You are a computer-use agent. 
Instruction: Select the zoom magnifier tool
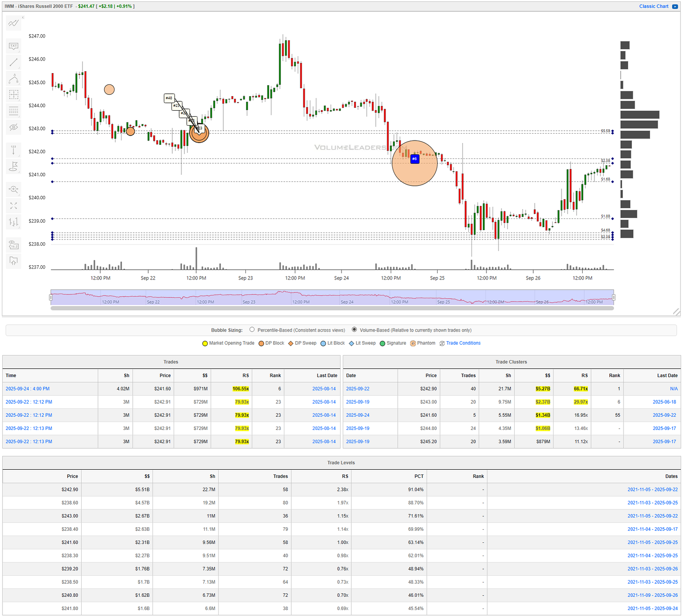coord(14,189)
